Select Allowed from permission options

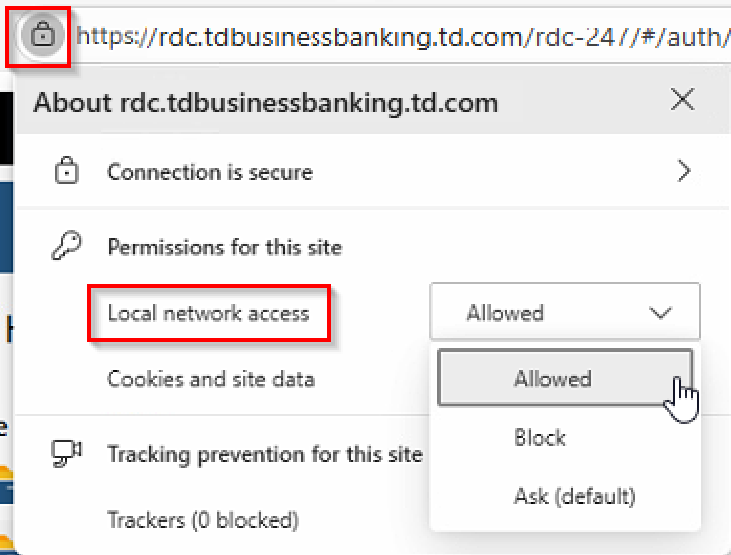tap(553, 378)
